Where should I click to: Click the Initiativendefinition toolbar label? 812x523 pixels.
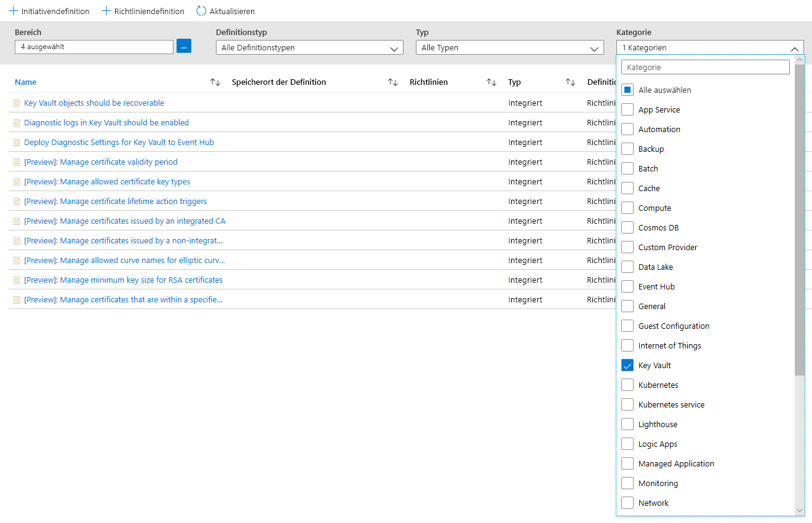click(55, 11)
